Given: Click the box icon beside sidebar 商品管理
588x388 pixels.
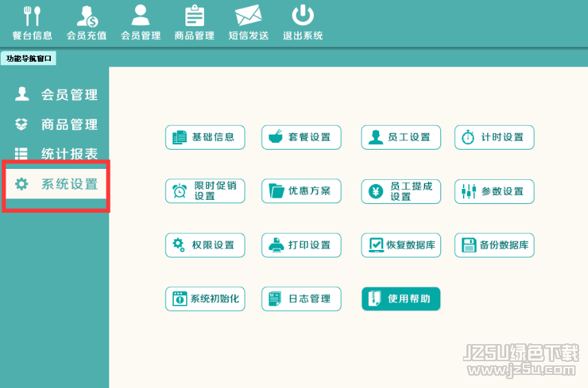Looking at the screenshot, I should (21, 124).
